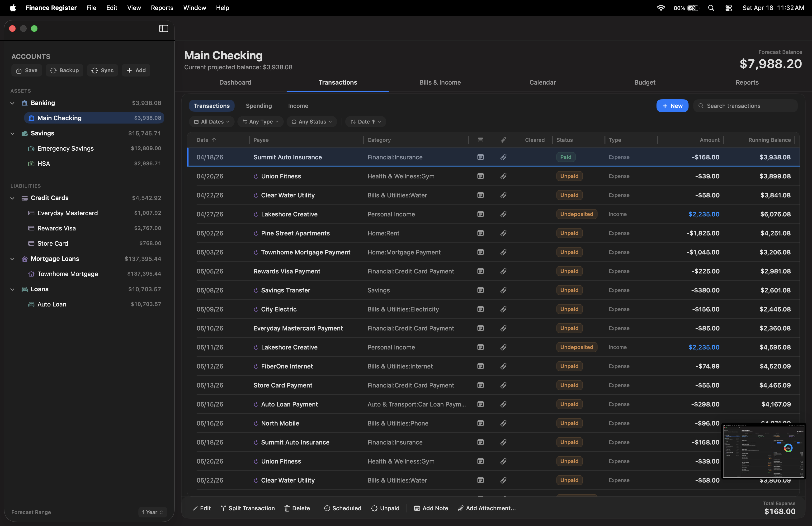
Task: Toggle Undeposited badge on Lakeshore Creative 05/11/26
Action: (576, 348)
